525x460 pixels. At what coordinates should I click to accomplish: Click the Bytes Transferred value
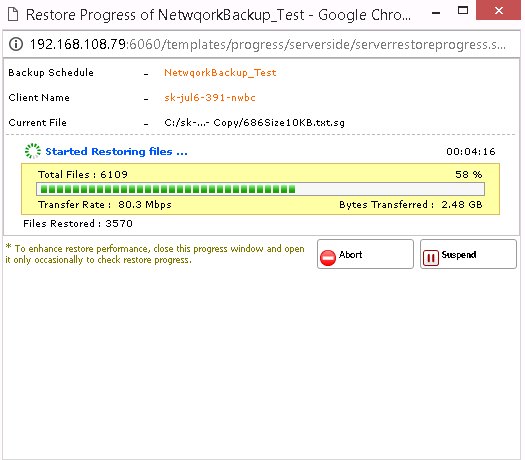tap(462, 205)
